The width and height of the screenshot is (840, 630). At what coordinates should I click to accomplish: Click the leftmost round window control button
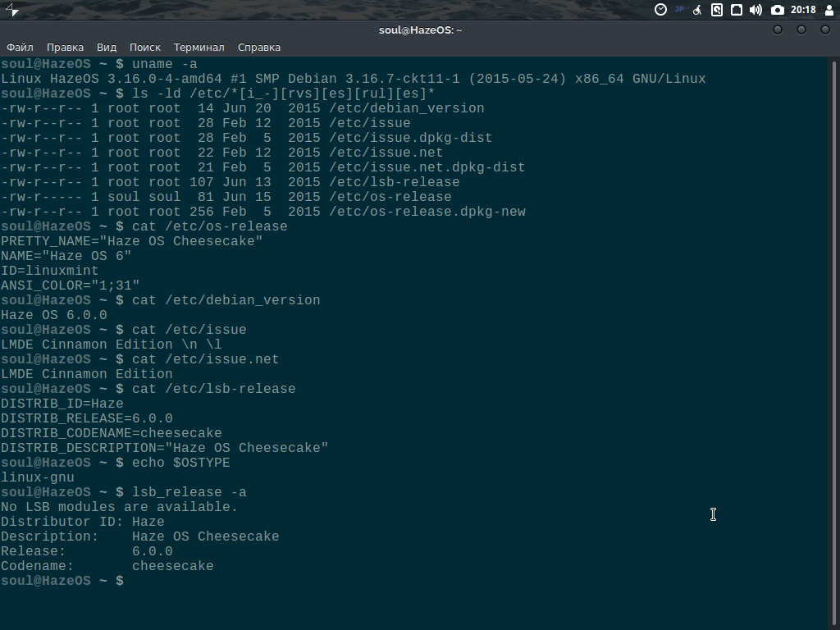point(778,30)
